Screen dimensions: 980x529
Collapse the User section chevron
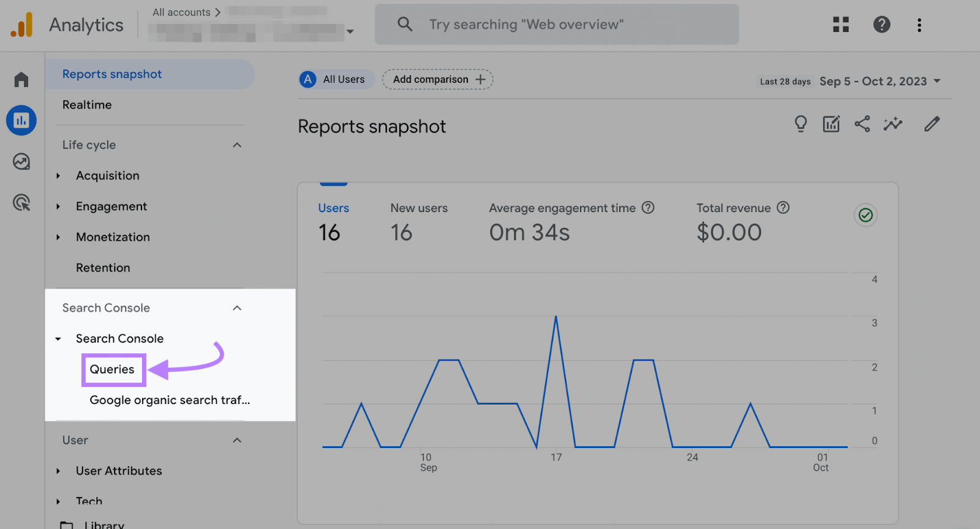point(237,440)
